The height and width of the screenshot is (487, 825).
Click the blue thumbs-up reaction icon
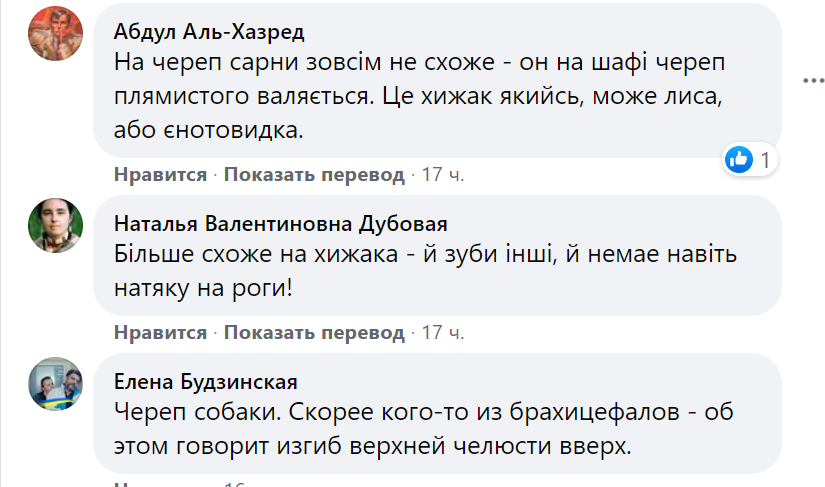click(x=739, y=158)
